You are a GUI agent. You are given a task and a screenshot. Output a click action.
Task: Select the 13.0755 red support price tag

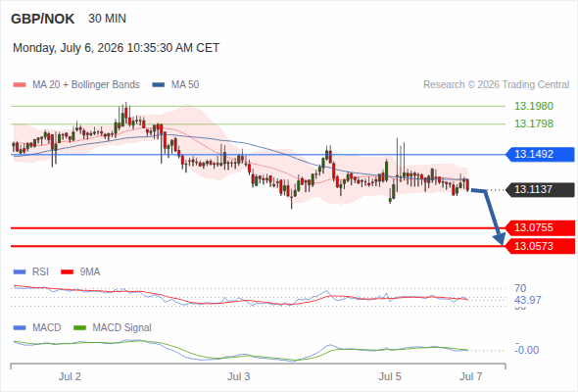coord(540,228)
